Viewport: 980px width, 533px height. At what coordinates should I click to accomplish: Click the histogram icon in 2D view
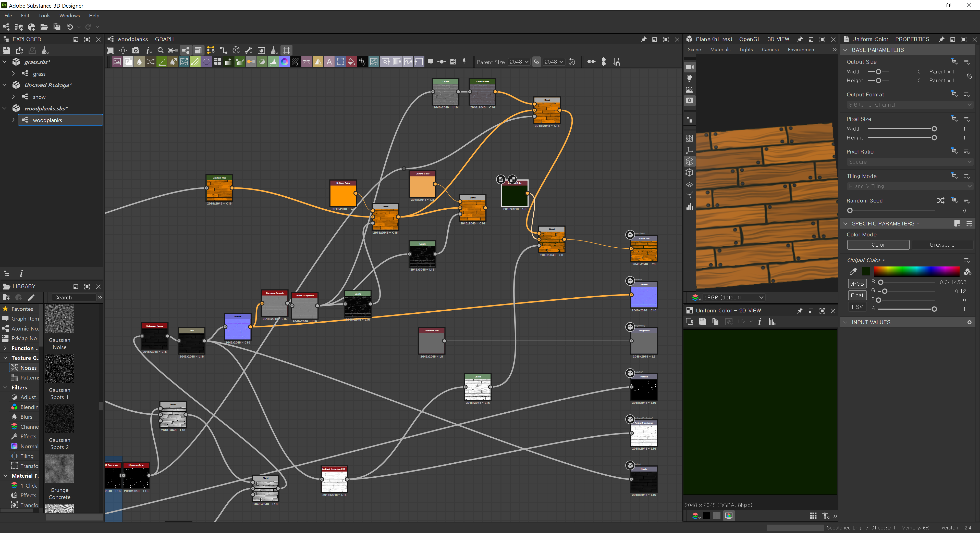click(772, 322)
